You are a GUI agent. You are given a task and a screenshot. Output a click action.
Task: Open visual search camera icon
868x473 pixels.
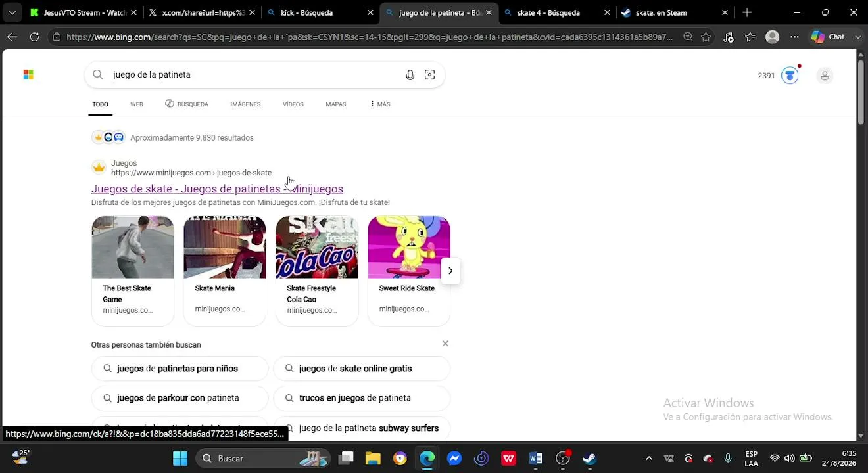pyautogui.click(x=429, y=75)
